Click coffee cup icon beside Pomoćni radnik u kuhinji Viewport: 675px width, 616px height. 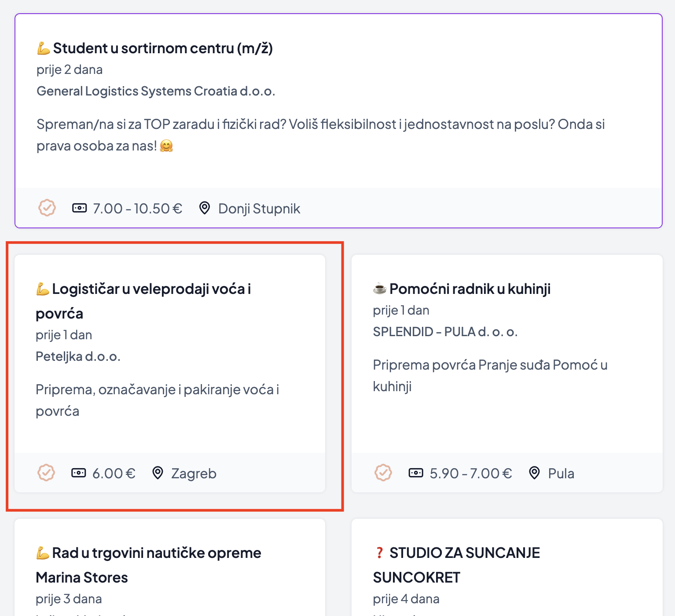pyautogui.click(x=379, y=289)
